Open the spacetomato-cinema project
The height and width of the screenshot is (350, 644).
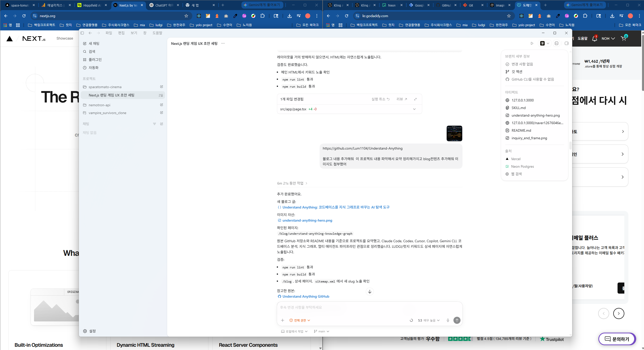coord(105,87)
